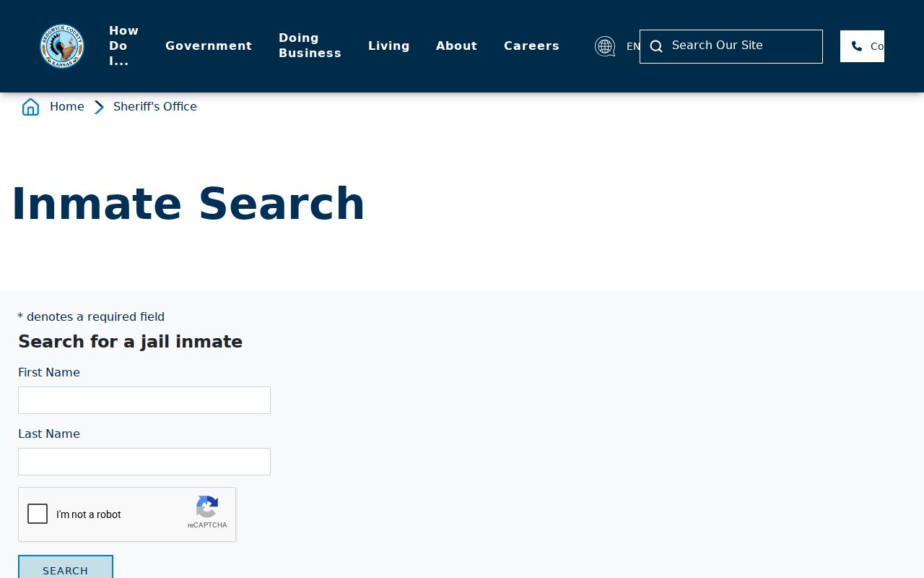This screenshot has width=924, height=578.
Task: Click the 'Search for a jail inmate' heading
Action: (x=130, y=342)
